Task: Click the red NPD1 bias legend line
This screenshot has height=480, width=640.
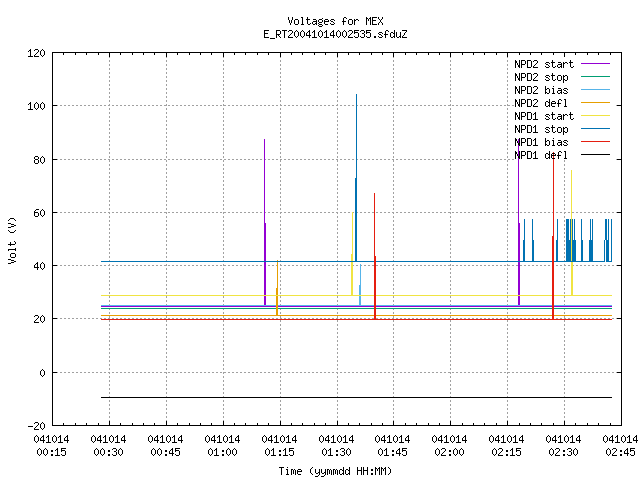Action: click(596, 142)
